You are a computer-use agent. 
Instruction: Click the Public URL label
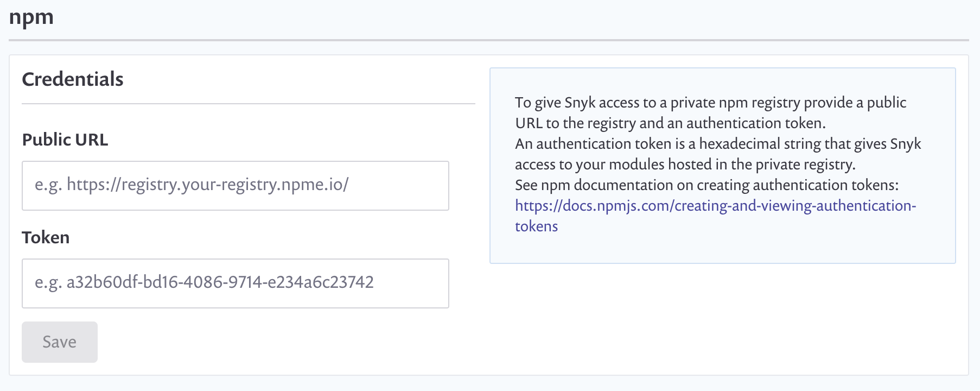point(65,140)
